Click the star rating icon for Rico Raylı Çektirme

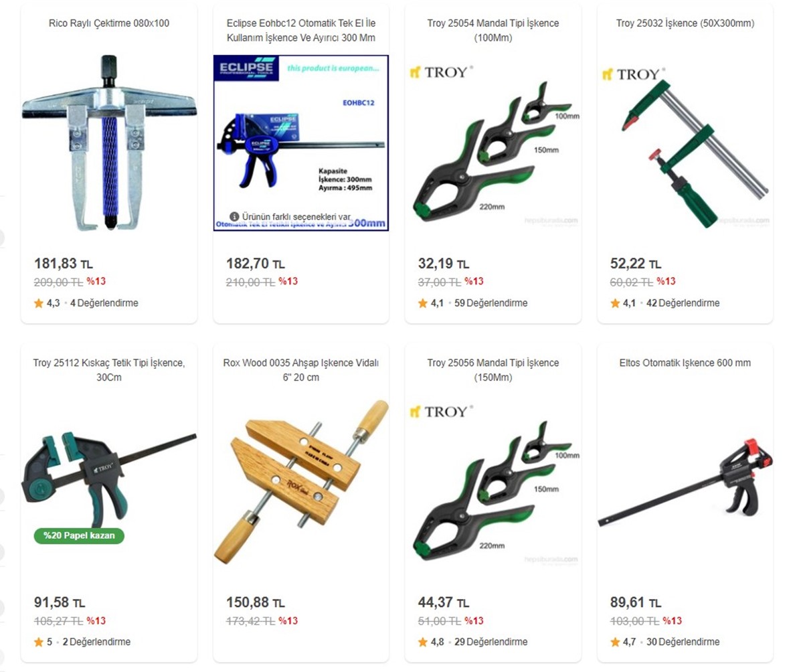(x=39, y=303)
